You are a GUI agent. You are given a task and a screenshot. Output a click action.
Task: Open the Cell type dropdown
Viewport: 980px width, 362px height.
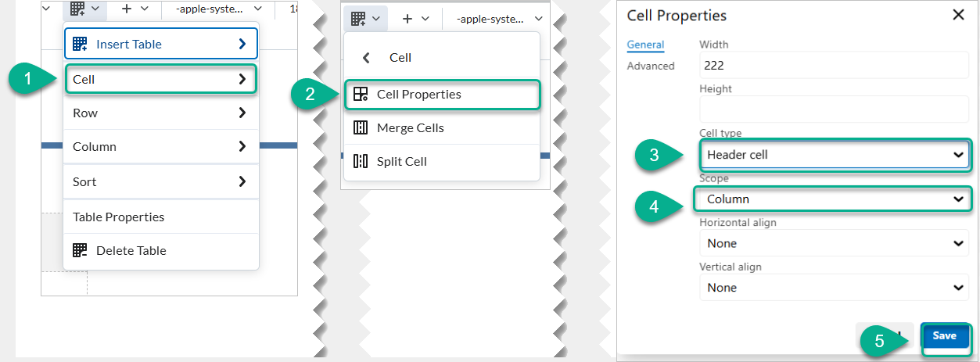click(x=834, y=155)
